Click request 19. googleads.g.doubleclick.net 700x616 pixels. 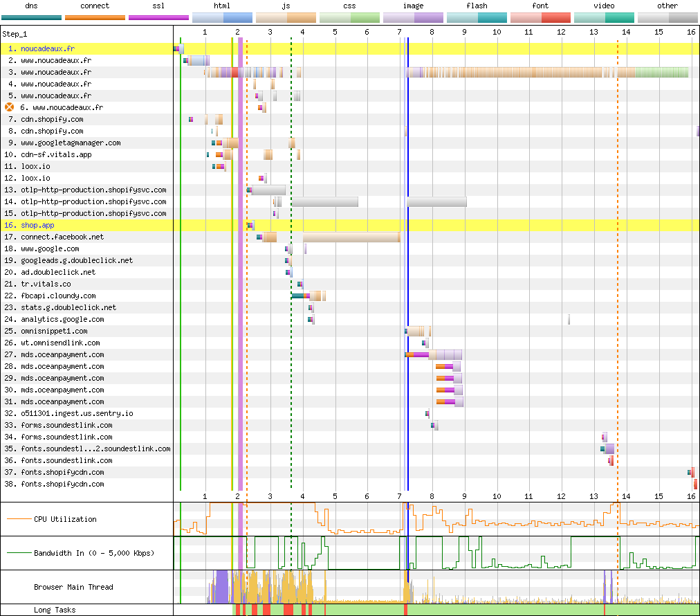point(68,260)
